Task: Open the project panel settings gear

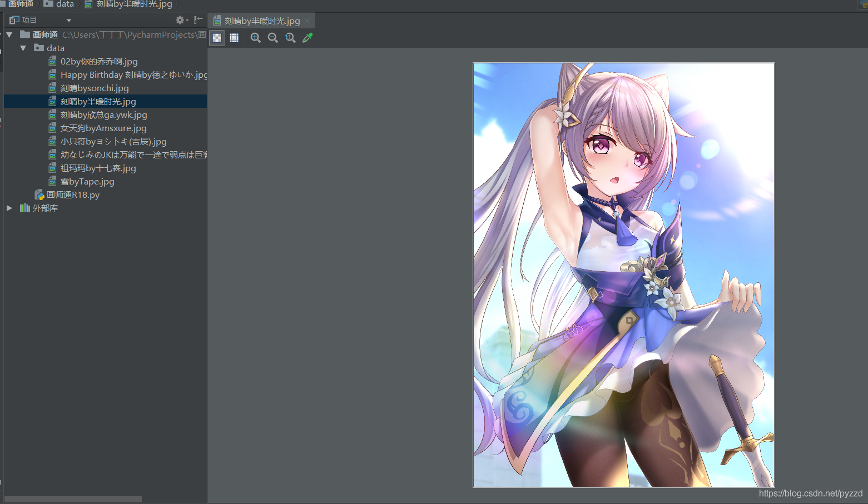Action: pyautogui.click(x=181, y=20)
